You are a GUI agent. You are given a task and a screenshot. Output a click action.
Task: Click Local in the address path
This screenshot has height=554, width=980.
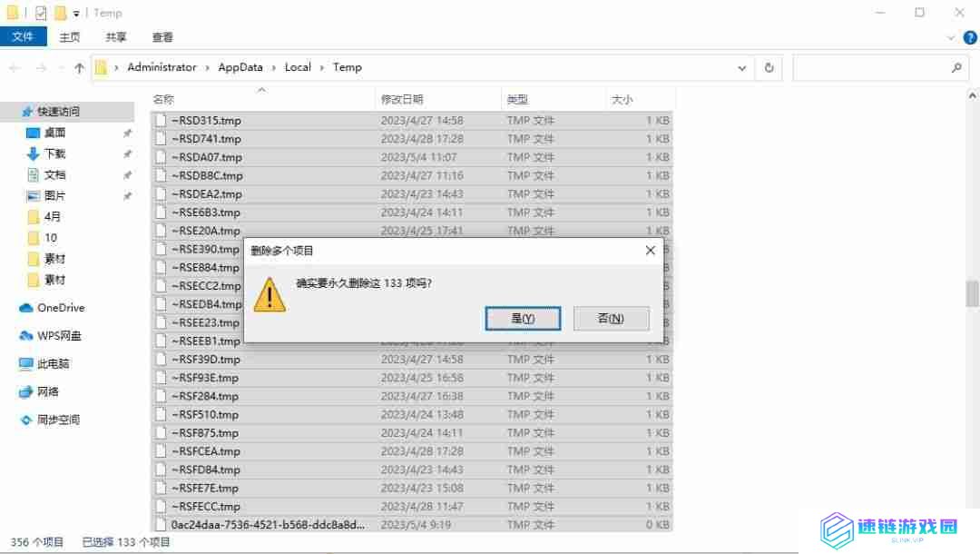[x=298, y=67]
